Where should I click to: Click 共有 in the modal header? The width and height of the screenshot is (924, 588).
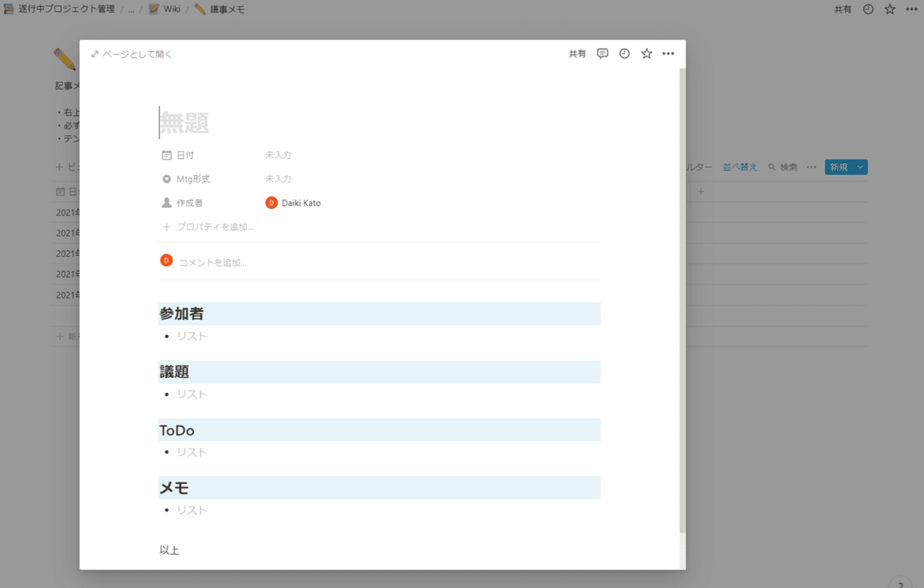(x=577, y=54)
